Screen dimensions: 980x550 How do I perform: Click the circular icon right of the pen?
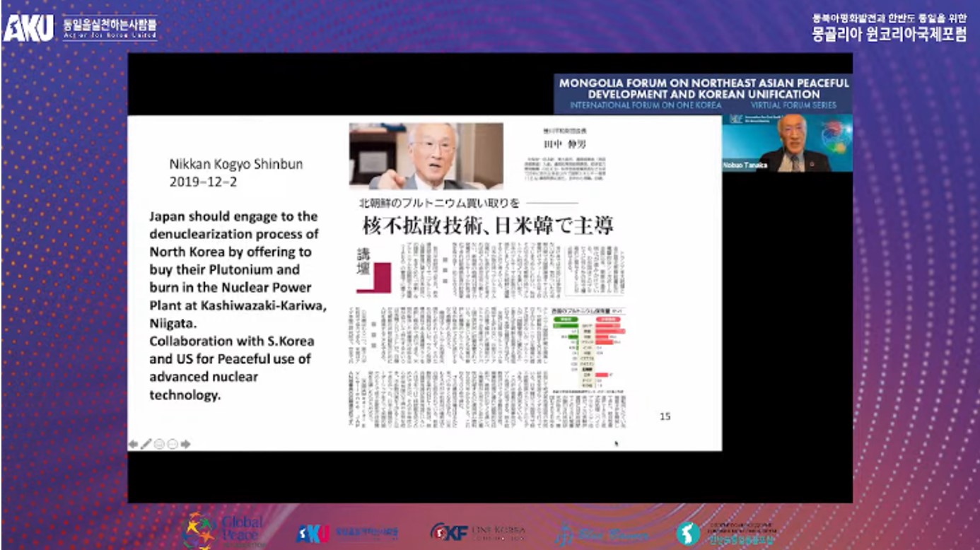click(159, 444)
